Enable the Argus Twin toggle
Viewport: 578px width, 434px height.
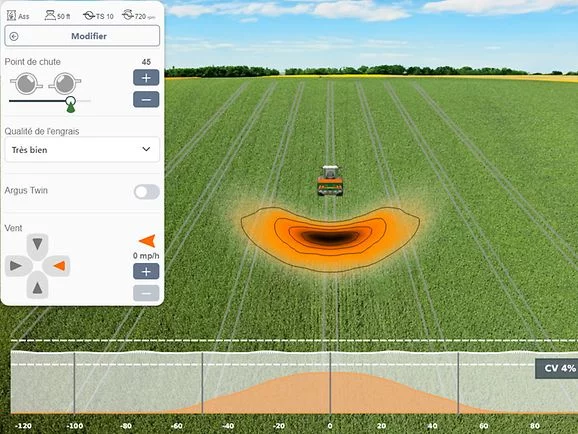(147, 192)
